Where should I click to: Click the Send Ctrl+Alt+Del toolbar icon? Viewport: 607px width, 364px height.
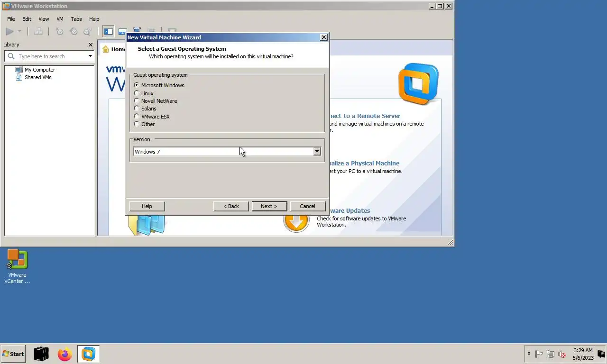pyautogui.click(x=38, y=32)
